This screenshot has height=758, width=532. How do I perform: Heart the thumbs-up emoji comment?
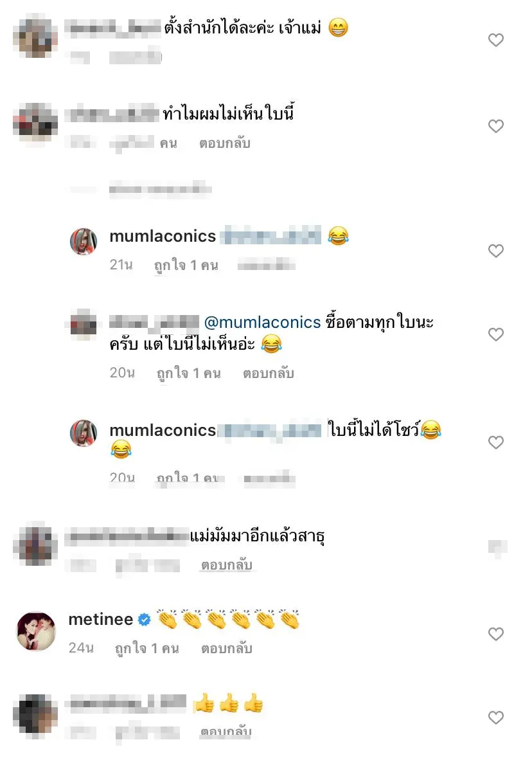tap(495, 717)
